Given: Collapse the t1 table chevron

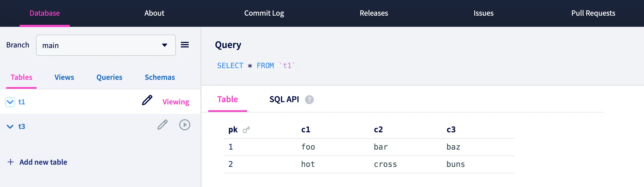Looking at the screenshot, I should (10, 102).
